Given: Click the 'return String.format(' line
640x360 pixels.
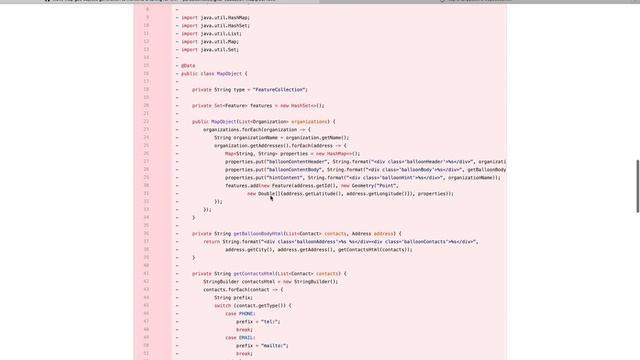Looking at the screenshot, I should [340, 242].
